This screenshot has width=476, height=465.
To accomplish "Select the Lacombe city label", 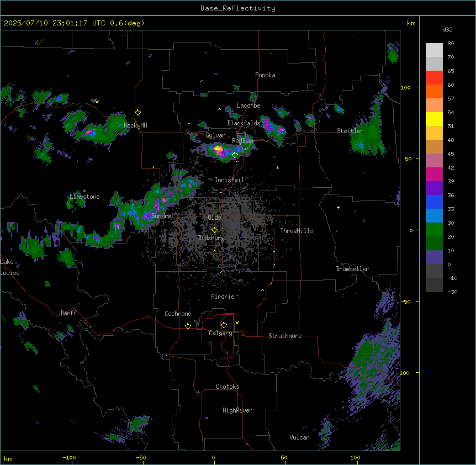I will click(248, 105).
